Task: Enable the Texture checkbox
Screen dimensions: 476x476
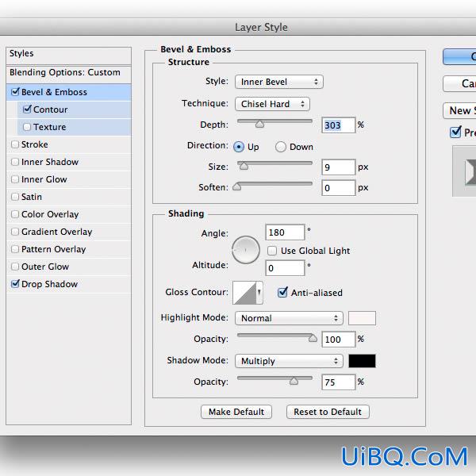Action: click(27, 127)
